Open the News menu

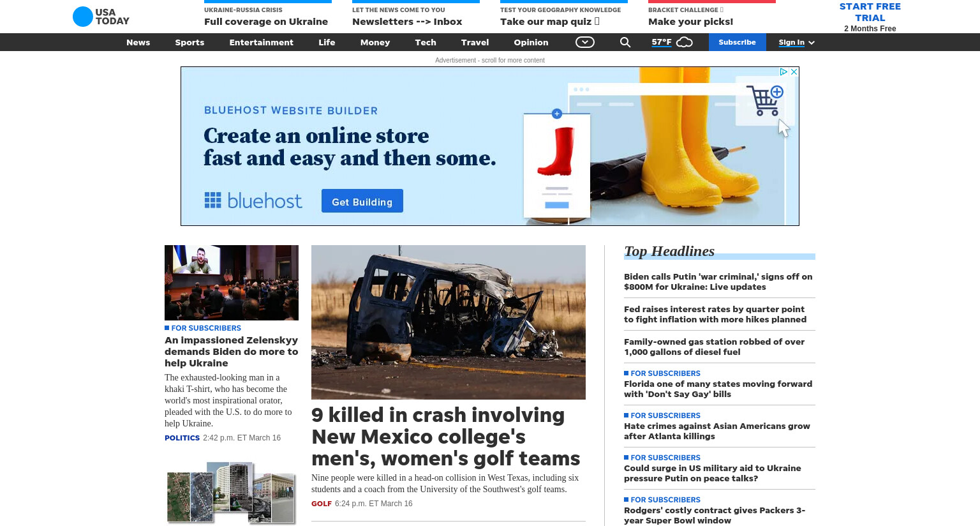138,42
